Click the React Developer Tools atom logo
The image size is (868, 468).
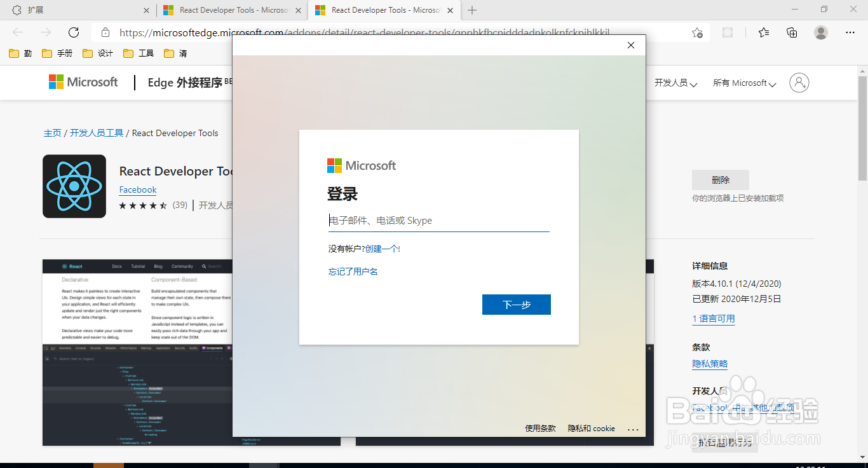click(x=74, y=186)
